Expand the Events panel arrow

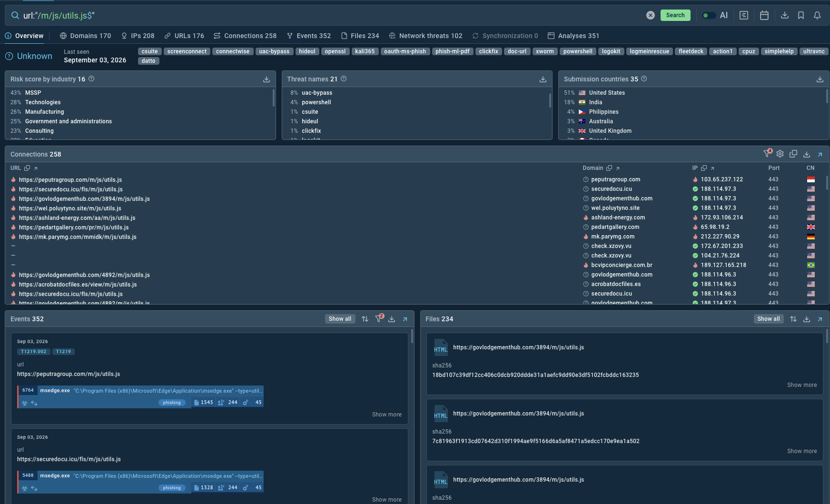pos(405,319)
